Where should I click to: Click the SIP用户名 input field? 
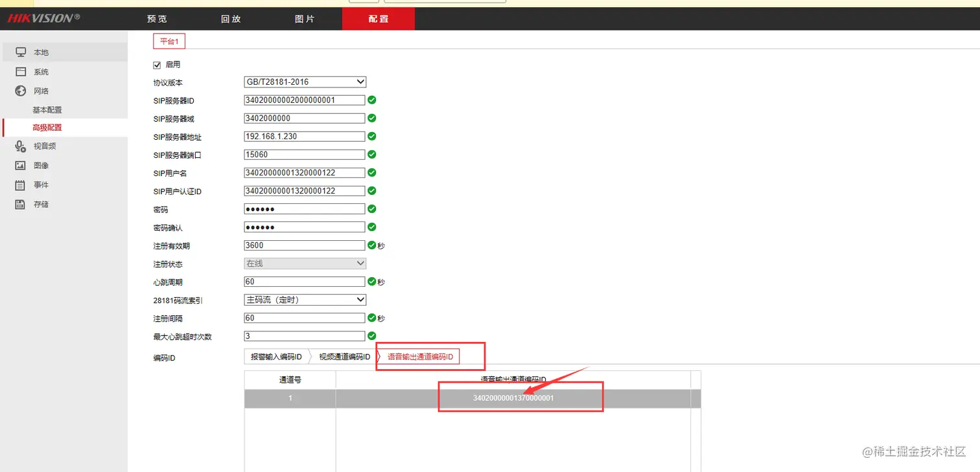[x=305, y=173]
